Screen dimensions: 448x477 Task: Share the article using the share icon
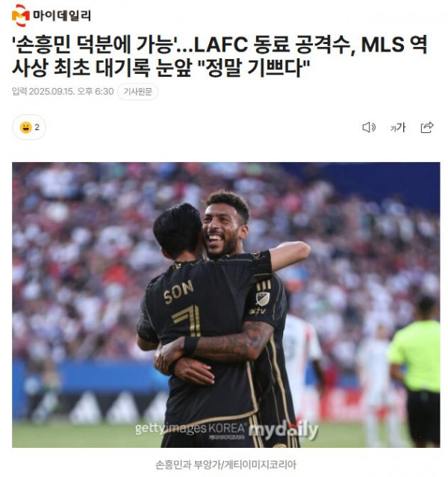(426, 127)
